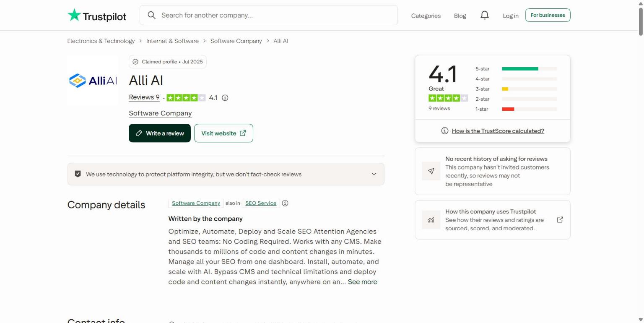Click the green star rating under Alli AI
Viewport: 644px width, 323px height.
186,98
